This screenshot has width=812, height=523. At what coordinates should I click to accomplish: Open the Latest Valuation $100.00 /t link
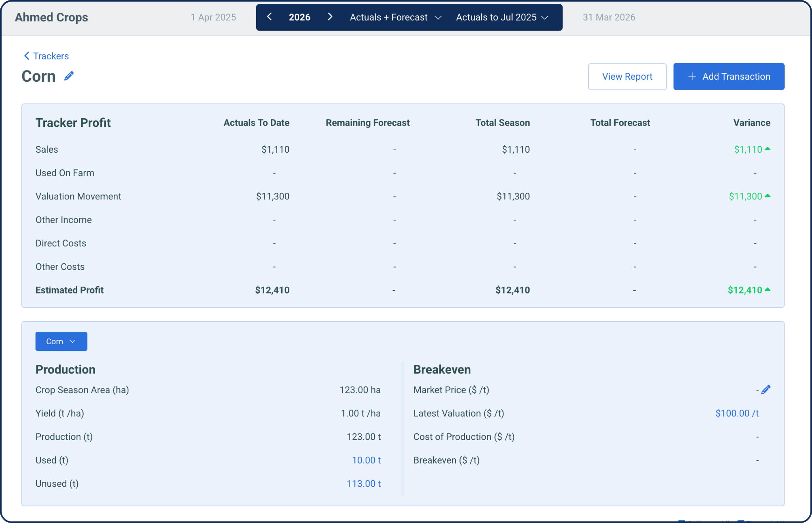(x=737, y=413)
